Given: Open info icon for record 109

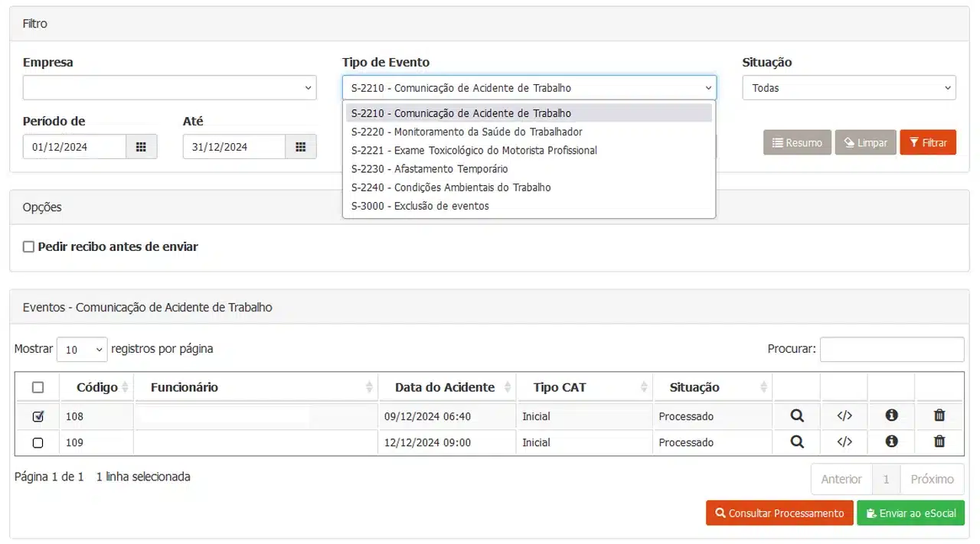Looking at the screenshot, I should [x=891, y=441].
